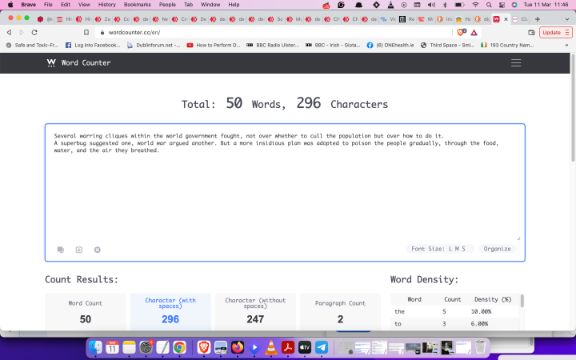Click the Wi-Fi icon in menu bar
The height and width of the screenshot is (360, 576).
[x=475, y=5]
